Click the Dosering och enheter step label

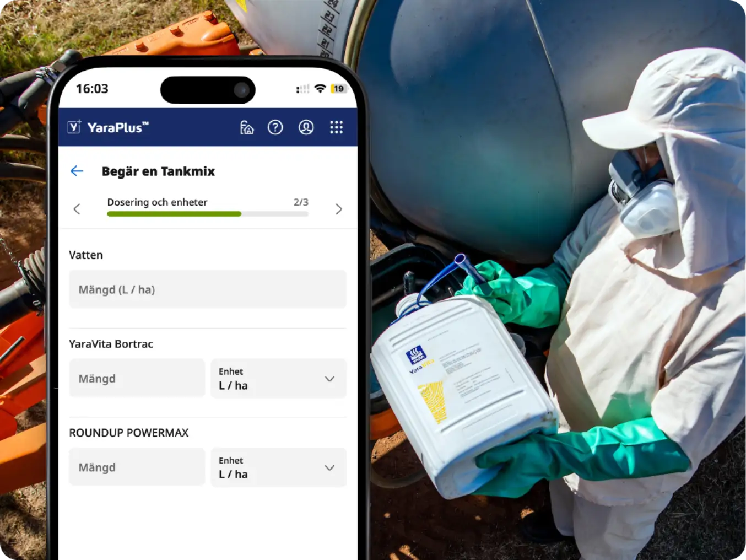157,202
